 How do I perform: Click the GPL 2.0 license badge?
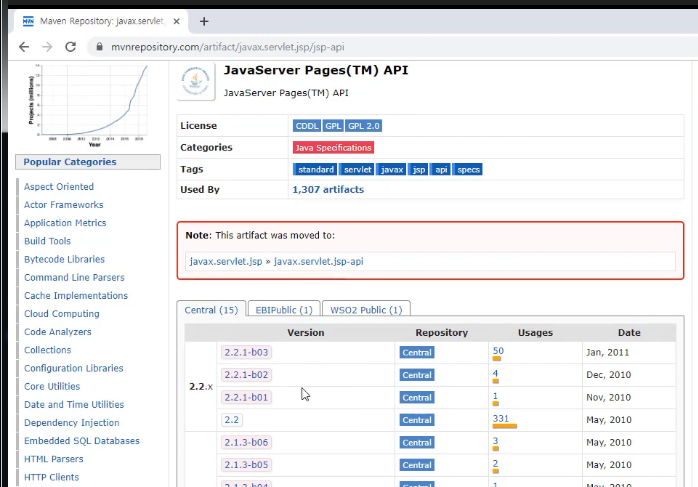(363, 126)
